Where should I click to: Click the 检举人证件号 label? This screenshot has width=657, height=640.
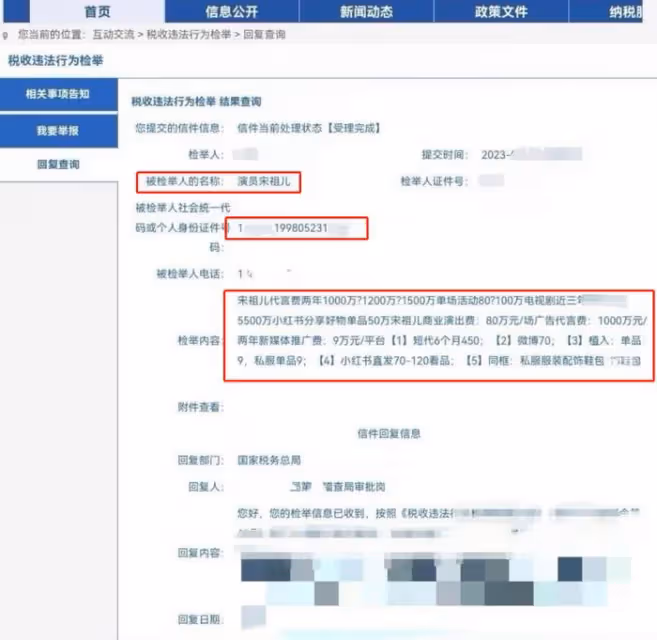434,181
